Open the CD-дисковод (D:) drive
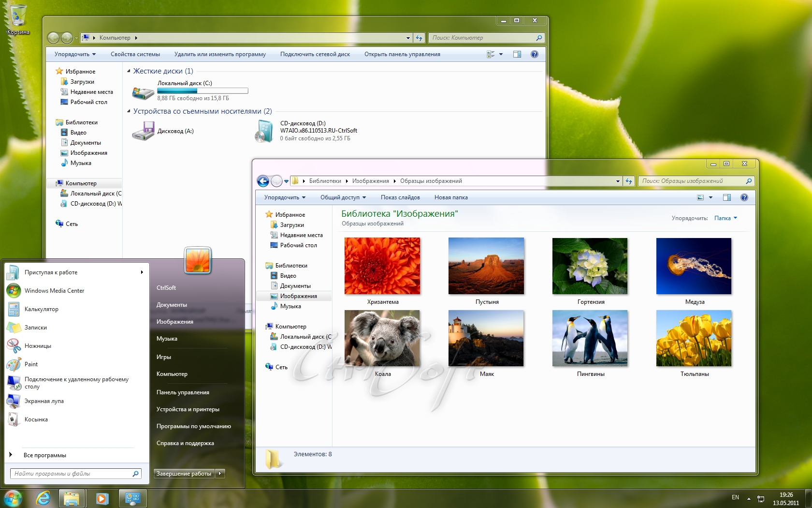This screenshot has width=812, height=508. 264,131
